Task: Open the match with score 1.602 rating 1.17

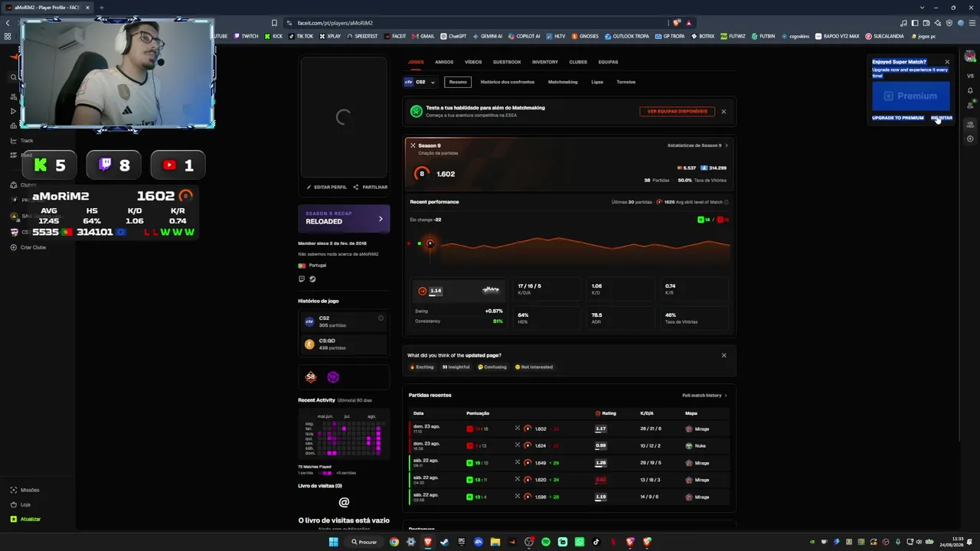Action: (570, 429)
